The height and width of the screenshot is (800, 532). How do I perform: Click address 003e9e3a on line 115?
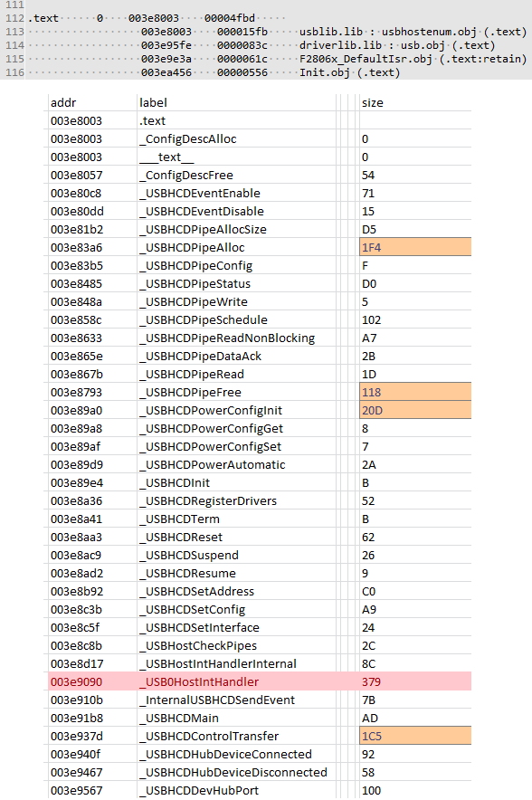pos(166,59)
